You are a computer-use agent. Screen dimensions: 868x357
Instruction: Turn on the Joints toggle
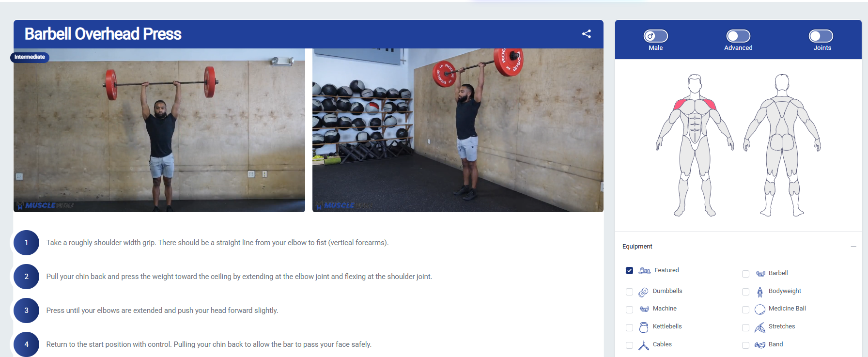click(821, 36)
